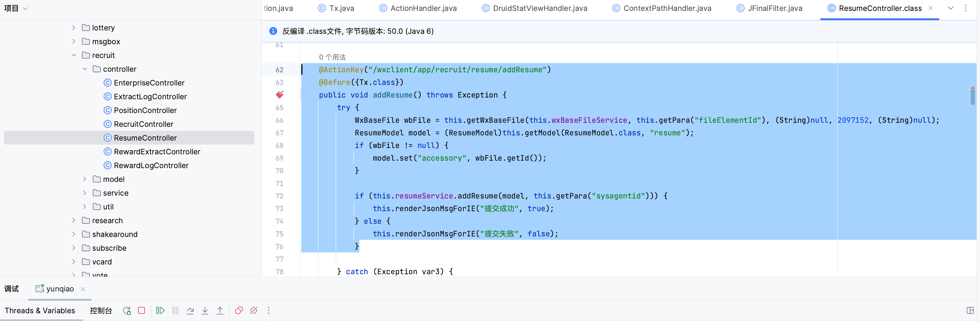
Task: Expand the model folder
Action: [x=85, y=179]
